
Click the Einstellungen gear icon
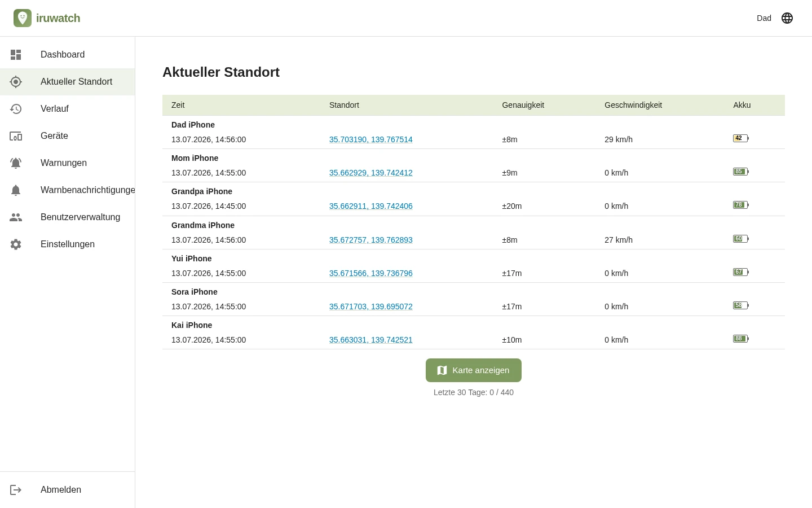(16, 244)
